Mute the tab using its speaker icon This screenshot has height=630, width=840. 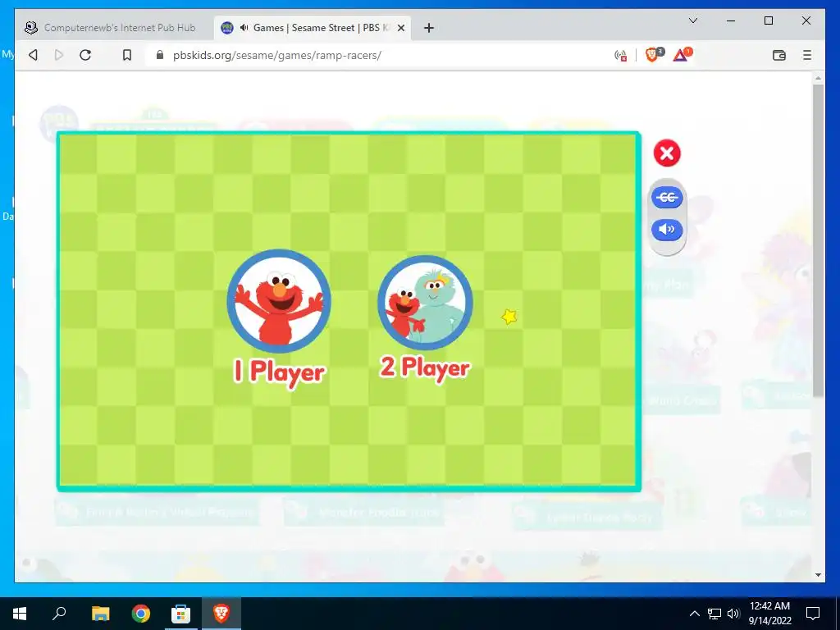[244, 28]
